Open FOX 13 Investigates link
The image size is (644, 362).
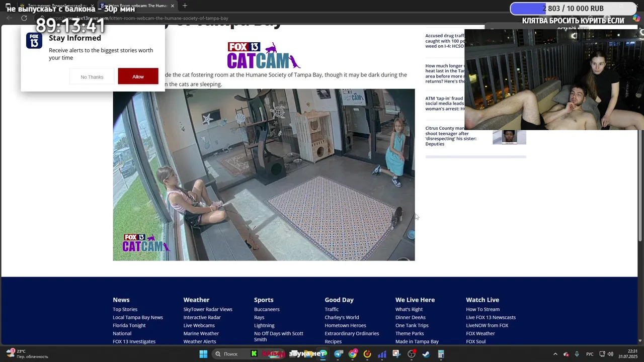point(134,341)
